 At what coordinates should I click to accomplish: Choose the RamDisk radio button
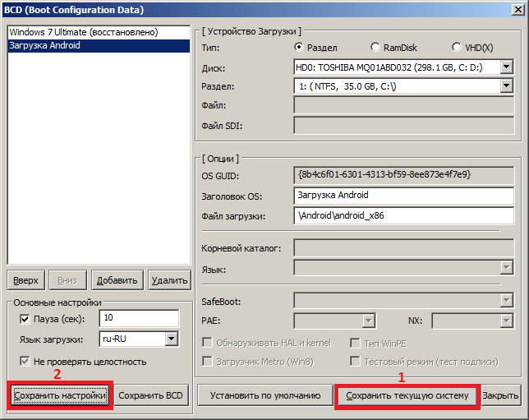pos(375,48)
